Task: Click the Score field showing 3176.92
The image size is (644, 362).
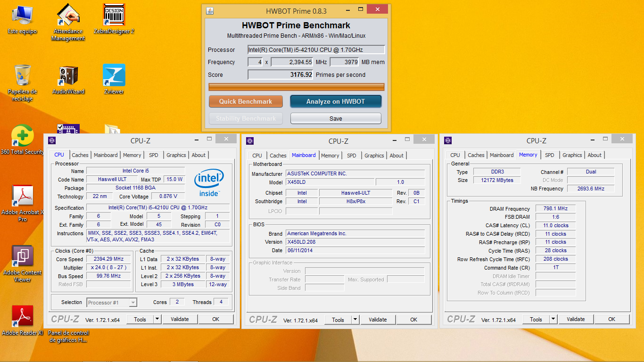Action: pyautogui.click(x=281, y=74)
